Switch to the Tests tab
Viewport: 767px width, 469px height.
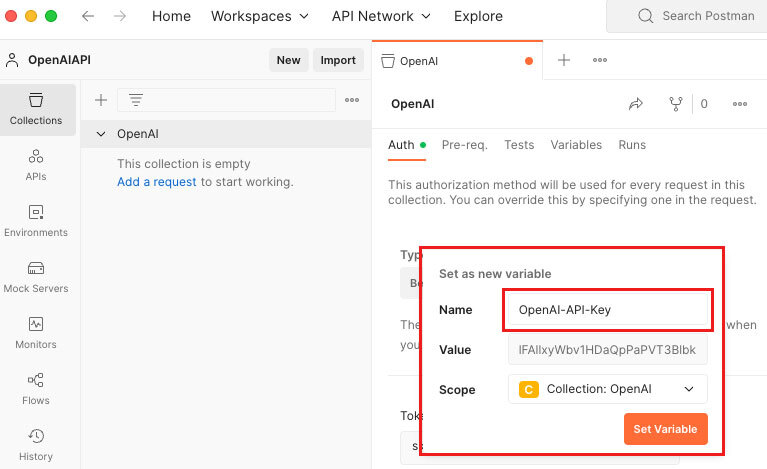tap(519, 145)
